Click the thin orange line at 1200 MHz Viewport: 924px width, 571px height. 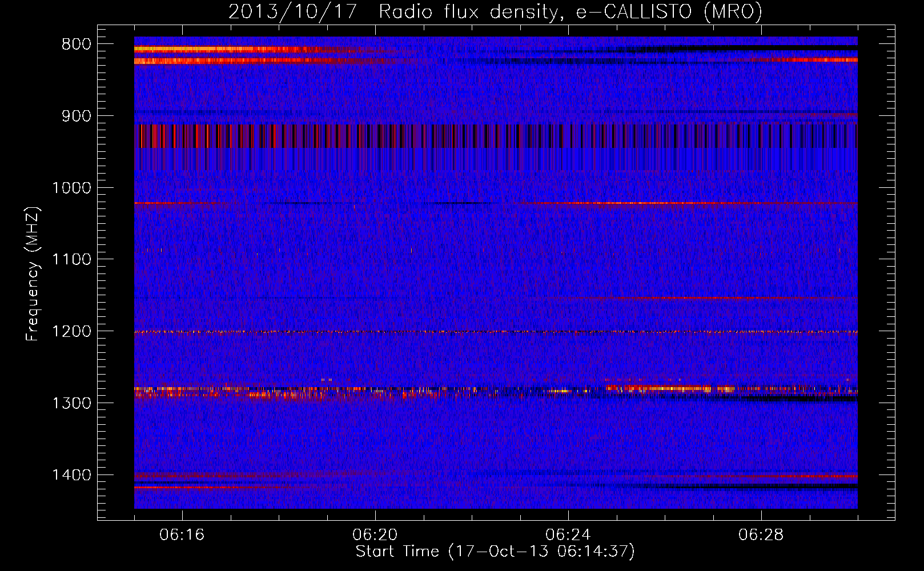[x=496, y=332]
